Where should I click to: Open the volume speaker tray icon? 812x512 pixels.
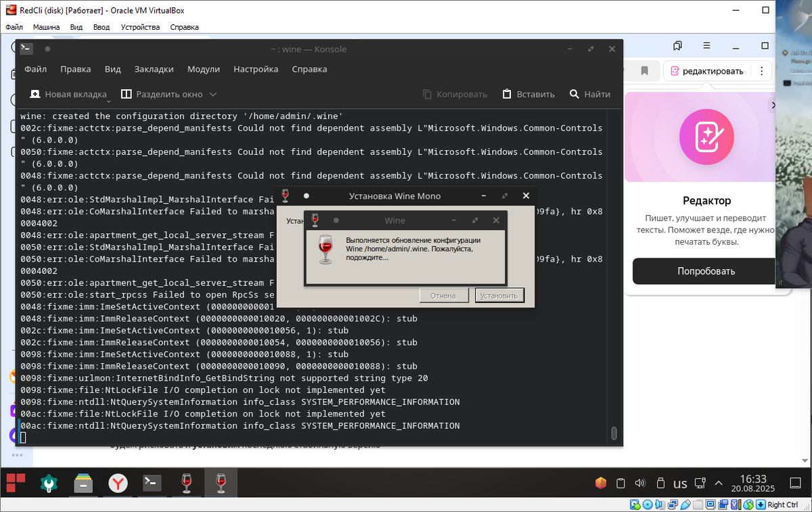pyautogui.click(x=639, y=483)
